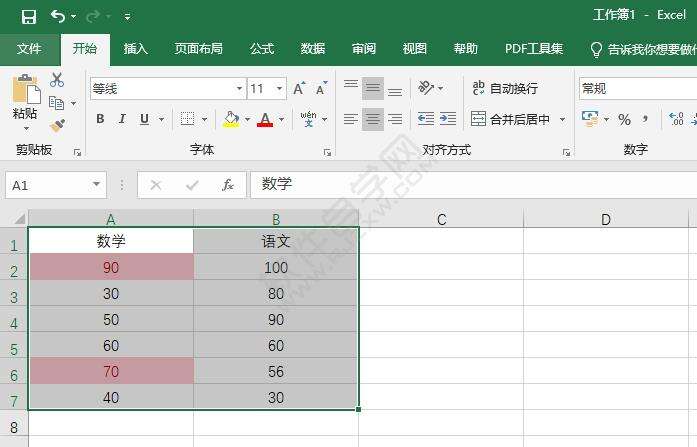697x447 pixels.
Task: Open the dropdown arrow under 粘贴
Action: coord(26,128)
